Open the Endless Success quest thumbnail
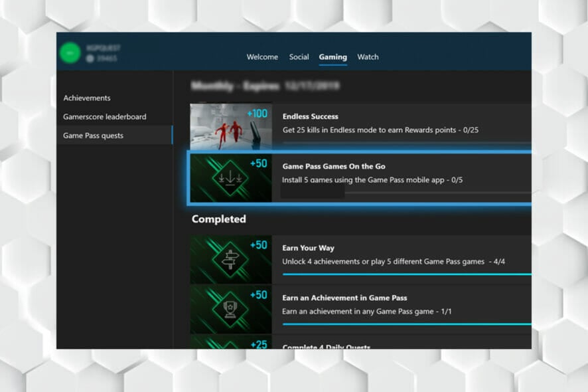The image size is (588, 392). coord(231,127)
